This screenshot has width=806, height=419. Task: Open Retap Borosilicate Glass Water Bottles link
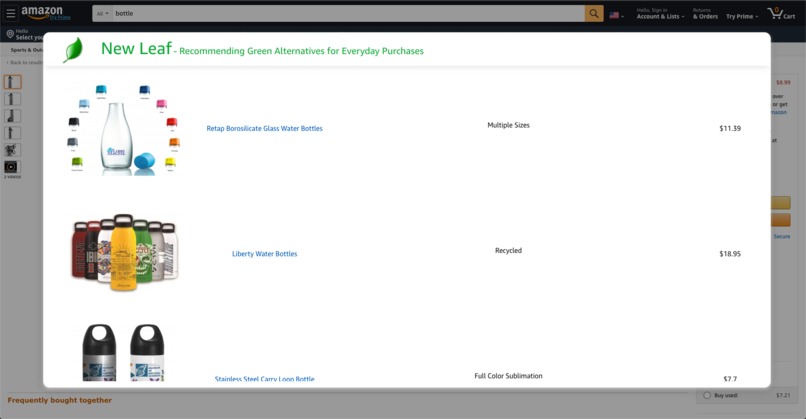(x=264, y=129)
